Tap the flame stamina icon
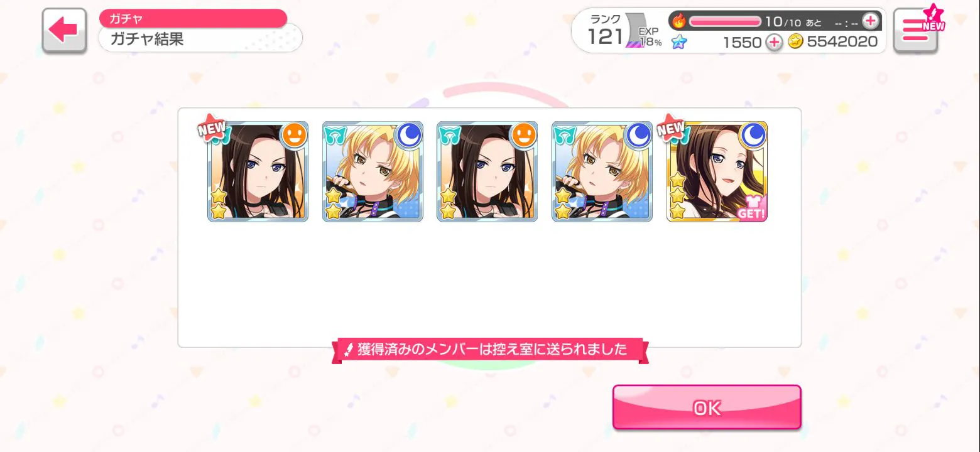 (678, 21)
